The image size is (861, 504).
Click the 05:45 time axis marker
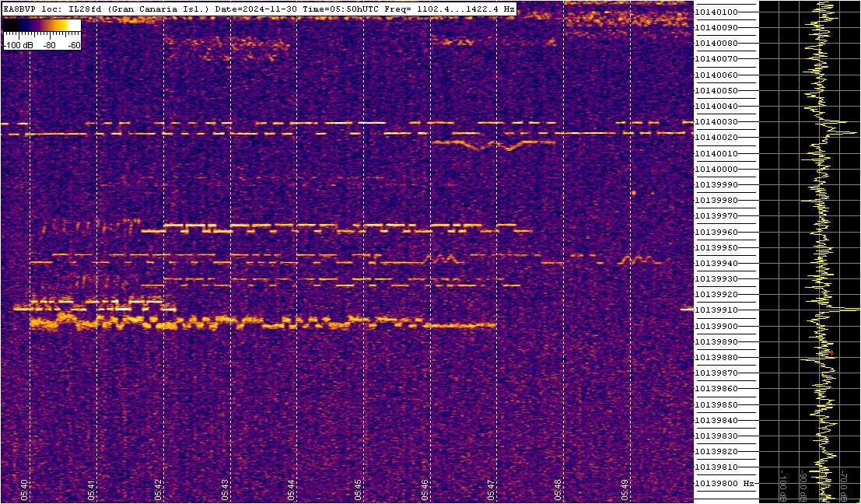(x=358, y=488)
